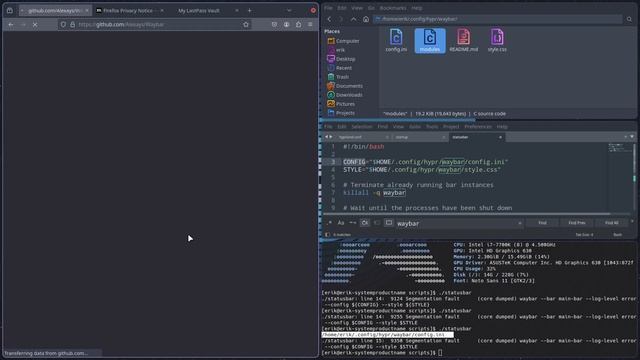Toggle case sensitive search option
Viewport: 640px width, 360px height.
(x=341, y=223)
